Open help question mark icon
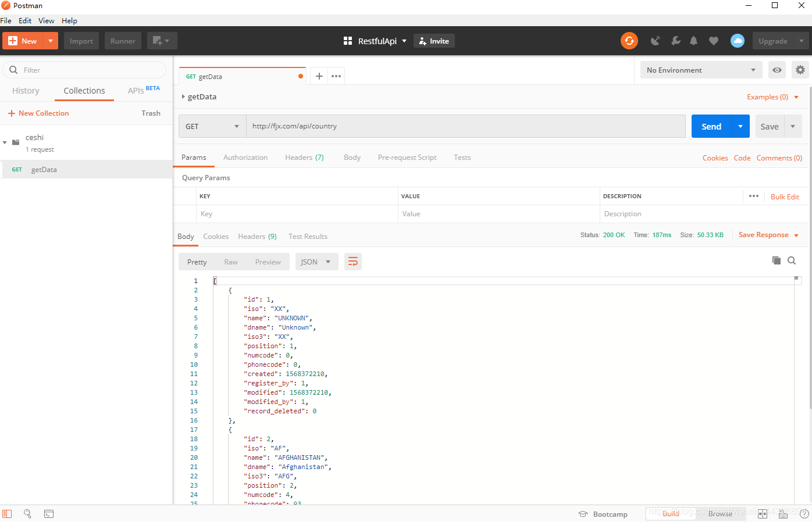Screen dimensions: 812x522 [x=804, y=514]
